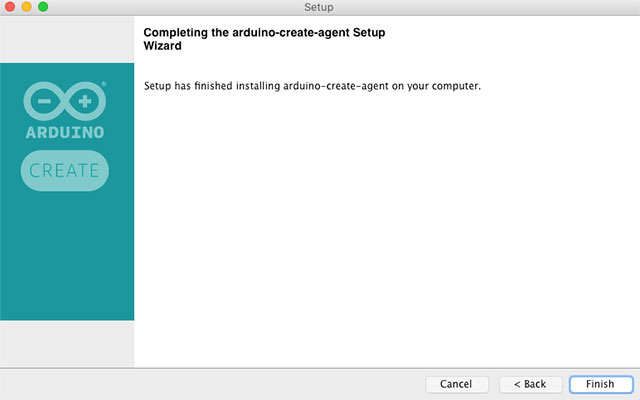
Task: Click the Arduino infinity logo
Action: point(64,101)
